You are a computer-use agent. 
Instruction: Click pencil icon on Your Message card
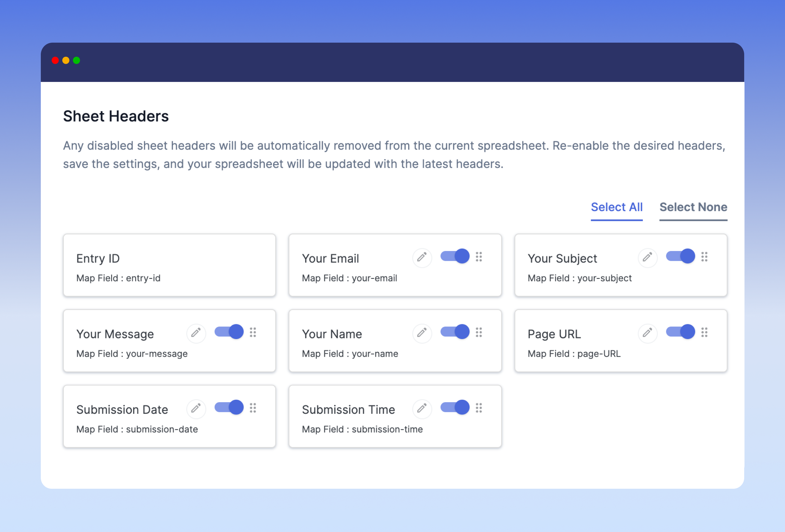[196, 333]
